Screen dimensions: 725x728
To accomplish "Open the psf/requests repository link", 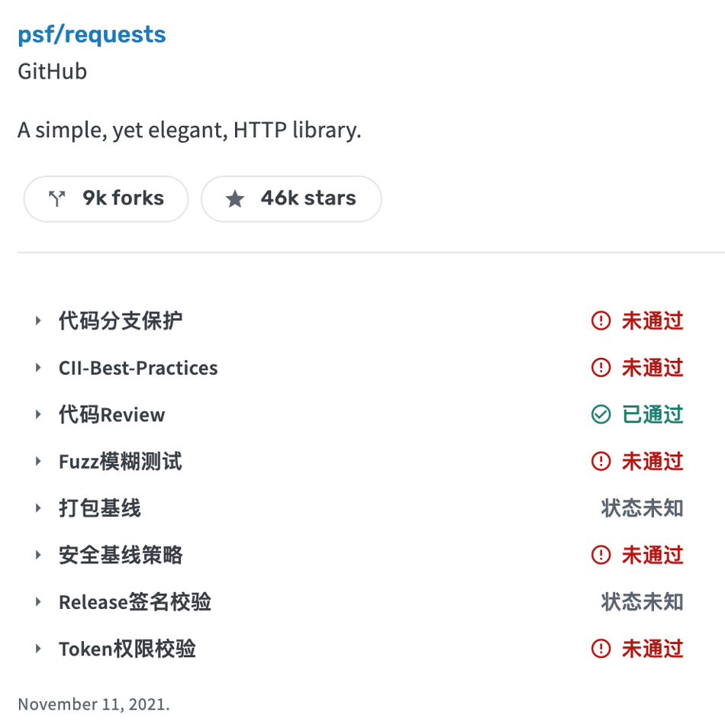I will click(92, 34).
